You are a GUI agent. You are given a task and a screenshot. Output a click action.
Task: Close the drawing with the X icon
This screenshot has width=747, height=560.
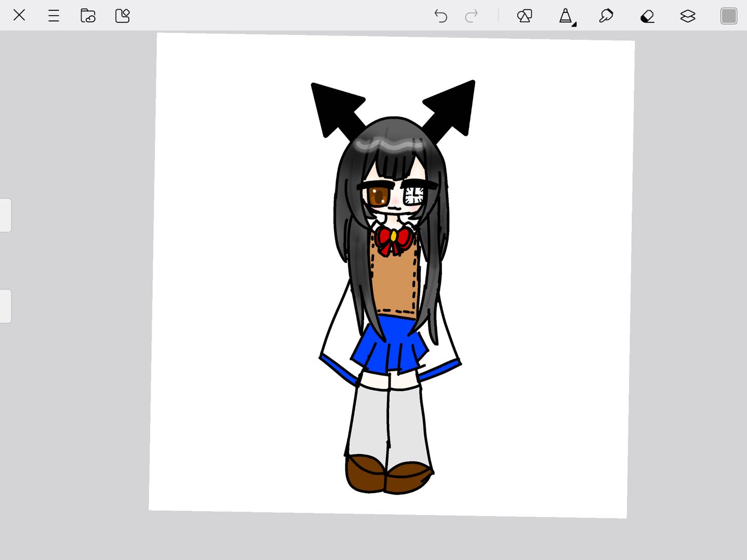[19, 15]
